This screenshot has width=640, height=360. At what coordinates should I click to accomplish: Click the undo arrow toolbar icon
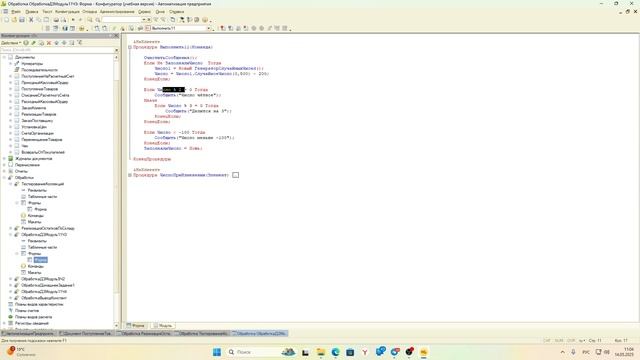[x=73, y=20]
